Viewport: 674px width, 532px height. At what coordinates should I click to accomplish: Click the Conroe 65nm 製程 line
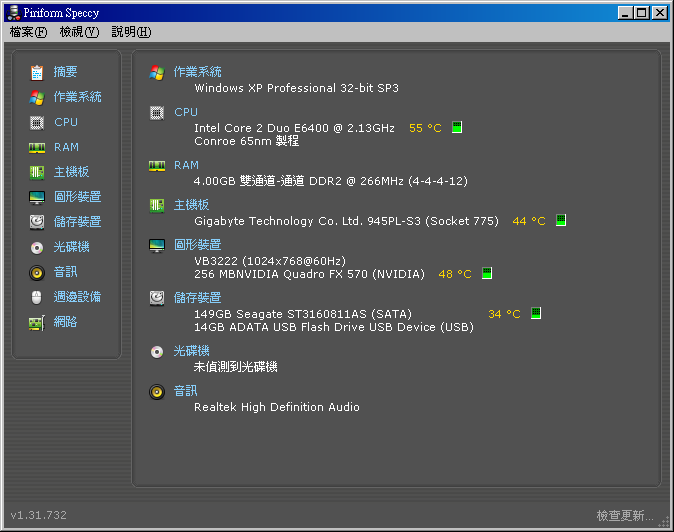coord(247,141)
